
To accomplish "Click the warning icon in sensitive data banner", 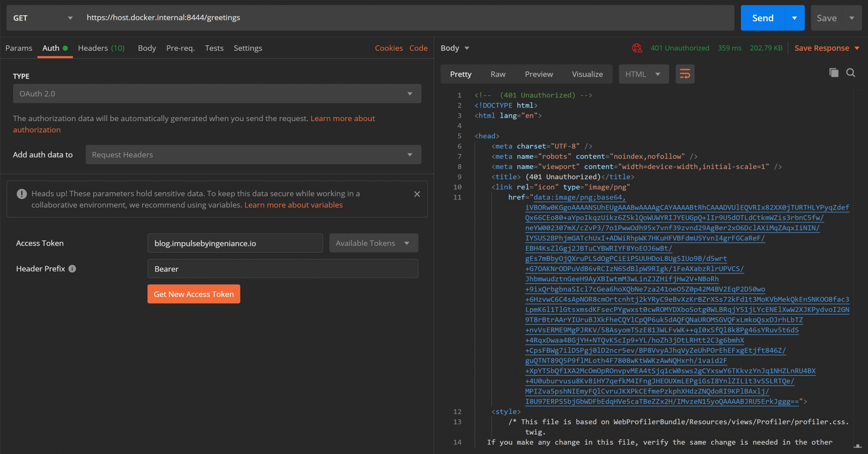I will (x=21, y=194).
